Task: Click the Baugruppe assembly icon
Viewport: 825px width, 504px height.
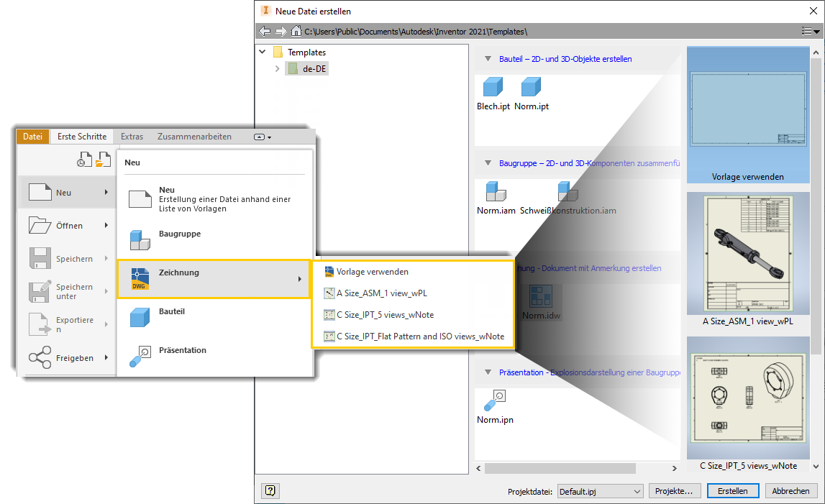Action: (x=140, y=240)
